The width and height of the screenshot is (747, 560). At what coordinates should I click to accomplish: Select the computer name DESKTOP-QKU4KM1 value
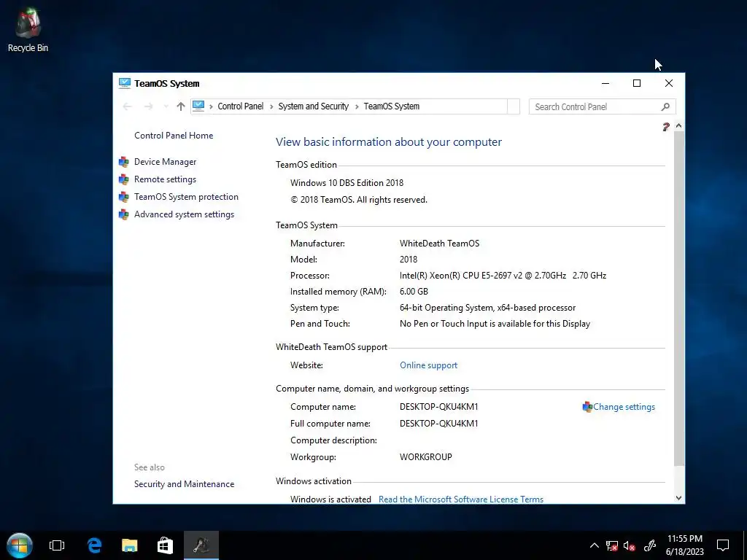(x=438, y=407)
